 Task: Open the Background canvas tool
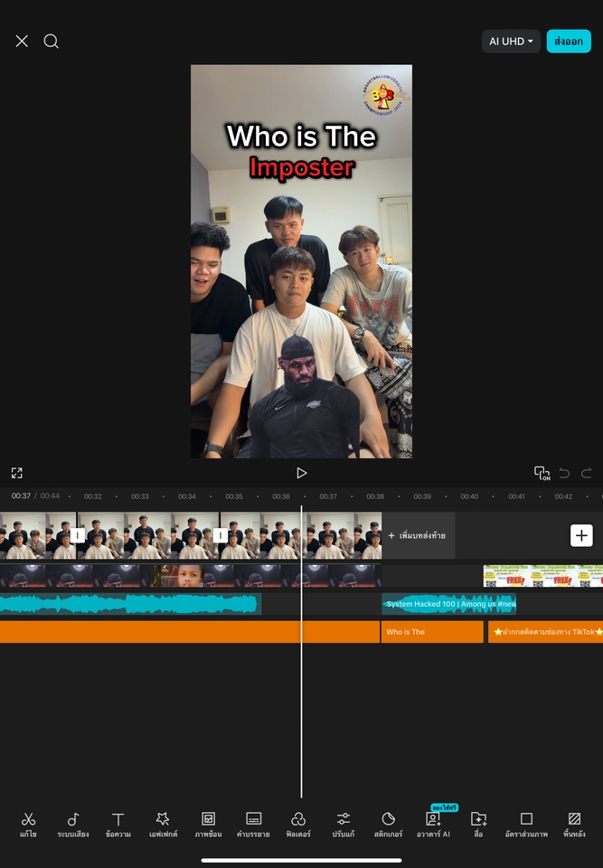click(x=574, y=825)
